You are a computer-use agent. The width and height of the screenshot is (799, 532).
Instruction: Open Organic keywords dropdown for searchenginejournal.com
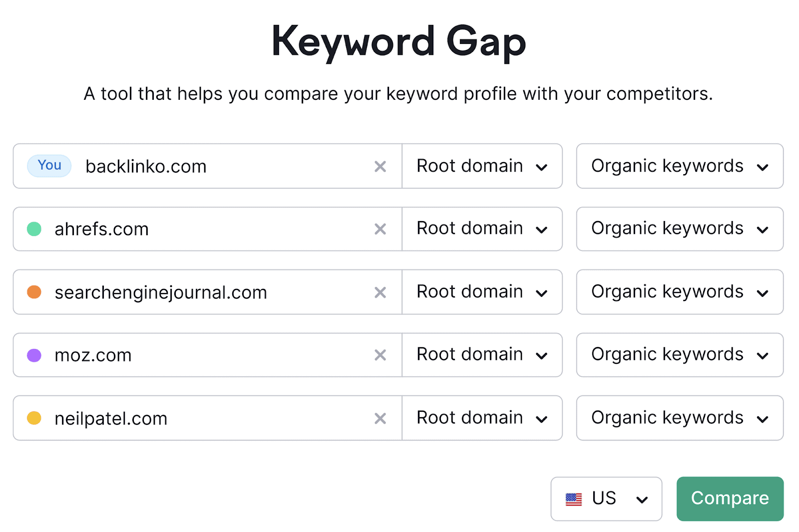679,292
